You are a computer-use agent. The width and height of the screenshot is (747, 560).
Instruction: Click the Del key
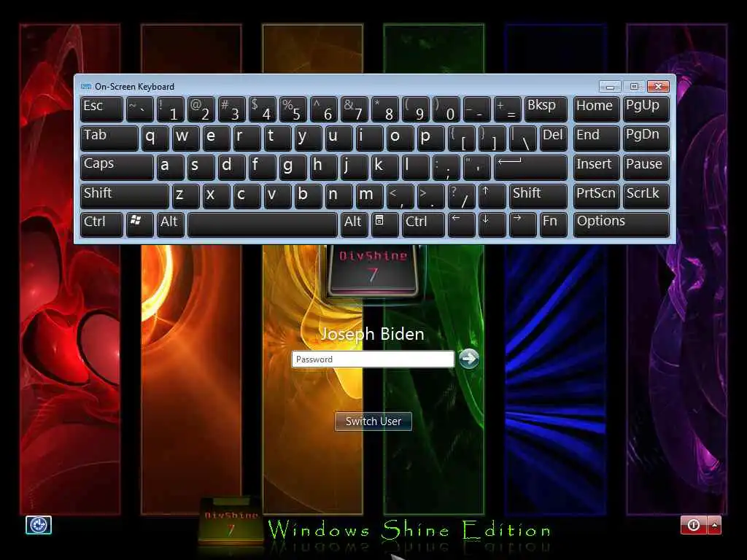pyautogui.click(x=553, y=138)
